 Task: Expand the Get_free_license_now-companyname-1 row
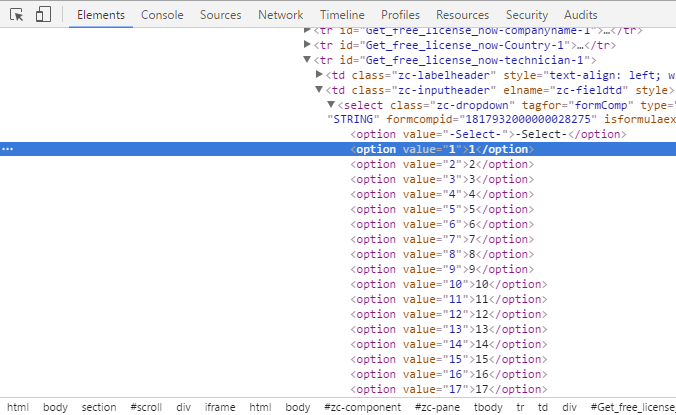pos(307,30)
